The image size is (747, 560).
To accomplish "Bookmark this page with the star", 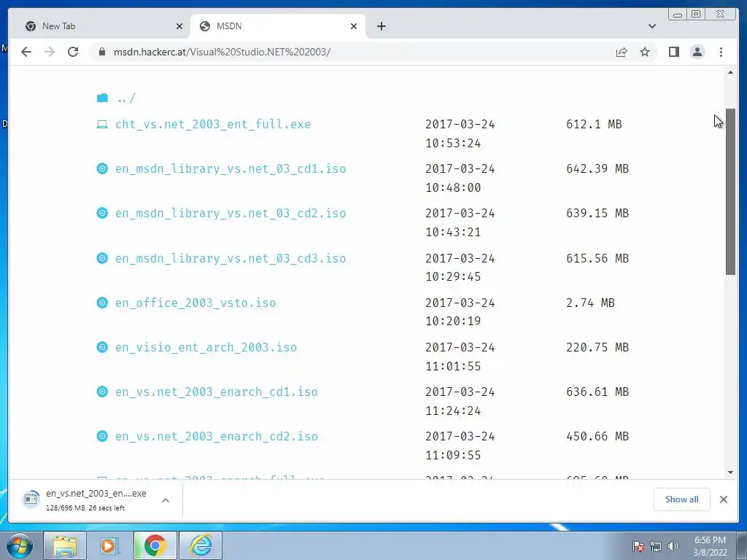I will click(645, 52).
